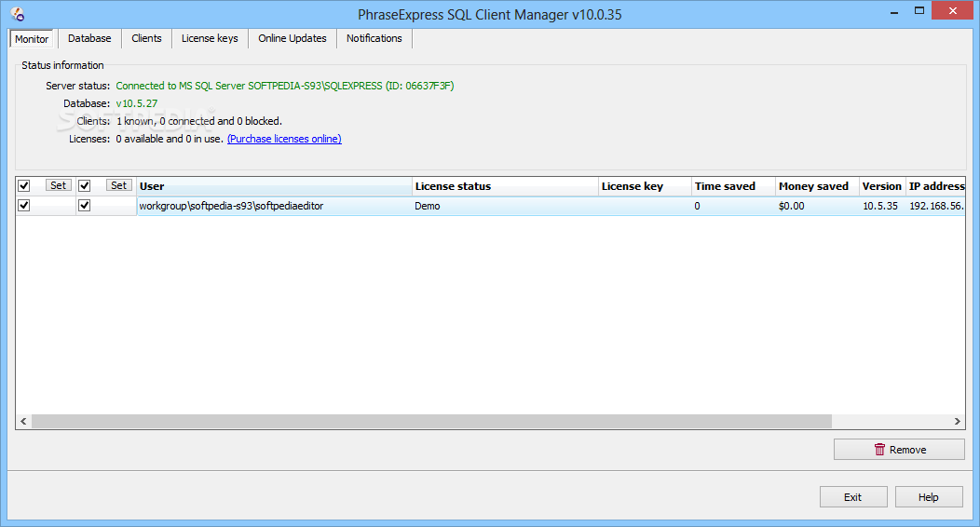This screenshot has width=980, height=527.
Task: Open the Clients tab
Action: pos(146,38)
